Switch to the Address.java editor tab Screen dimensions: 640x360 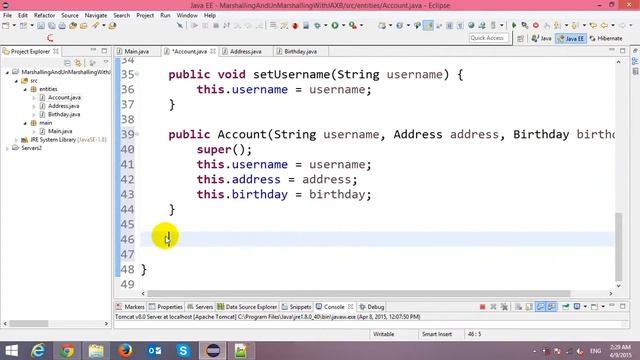coord(245,51)
